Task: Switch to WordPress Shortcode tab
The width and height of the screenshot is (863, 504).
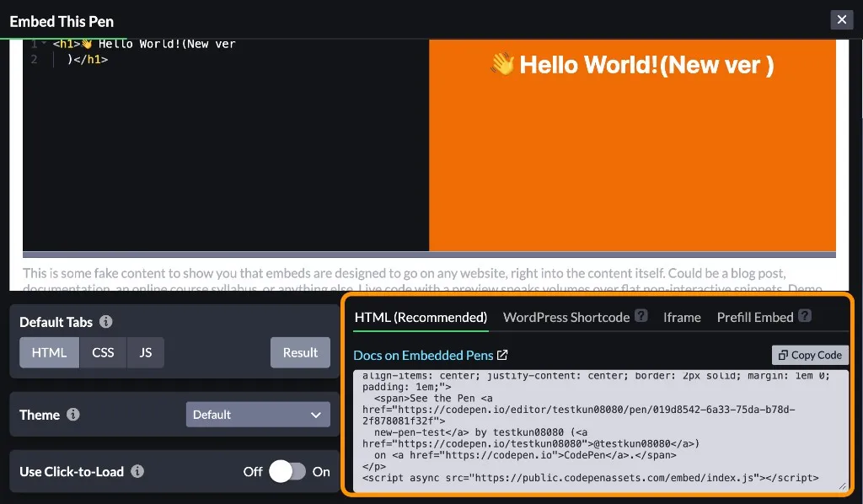Action: (x=566, y=318)
